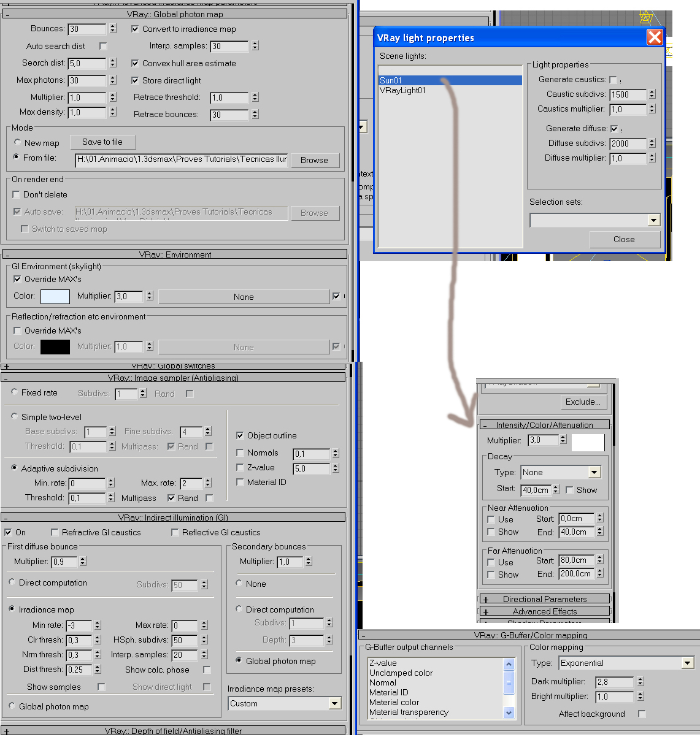Select first bounce Direct computation option

tap(12, 582)
